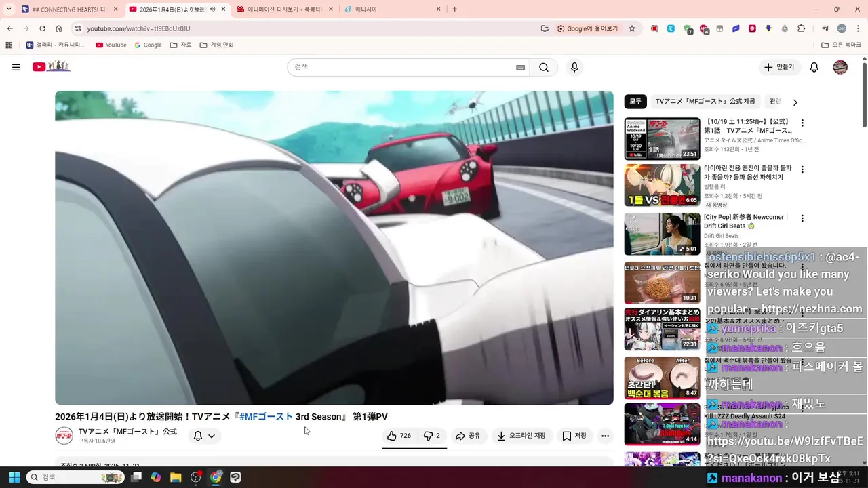
Task: Select the 모두 filter chip
Action: 635,102
